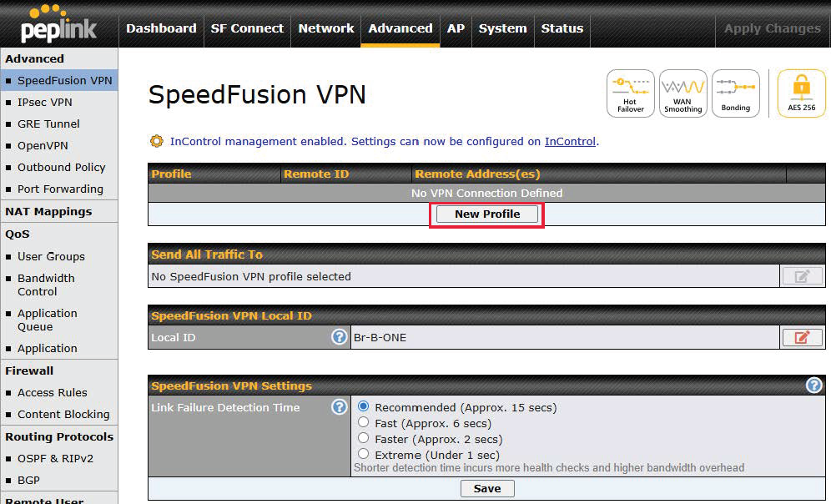The image size is (831, 504).
Task: Click 'No SpeedFusion VPN profile selected' text
Action: click(x=251, y=277)
